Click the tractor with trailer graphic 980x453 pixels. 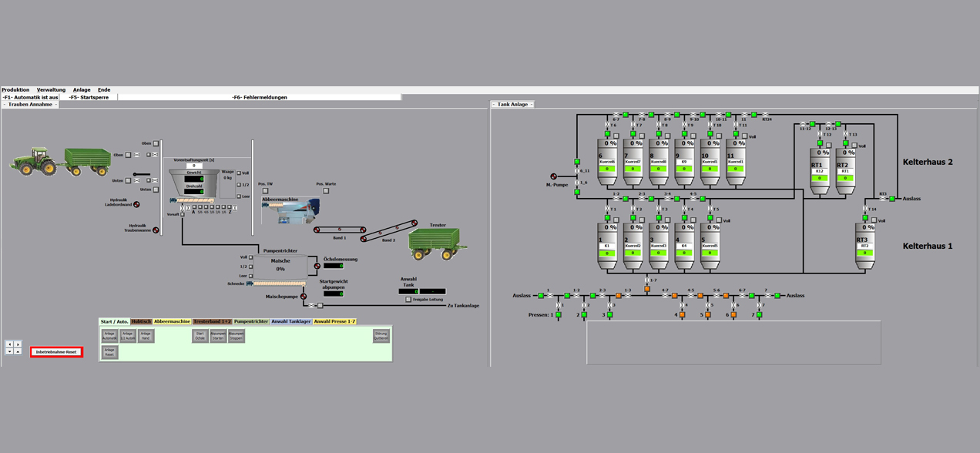[x=60, y=162]
